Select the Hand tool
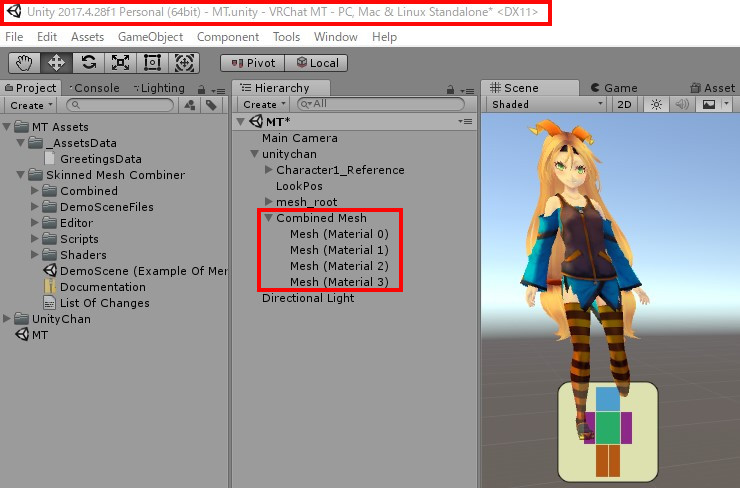Viewport: 740px width, 488px height. (x=25, y=63)
